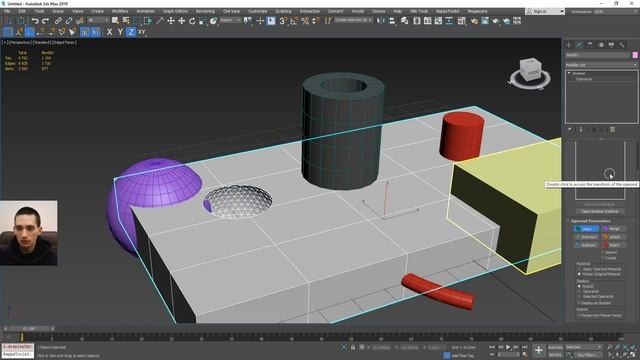Toggle the Angle Snap icon
The width and height of the screenshot is (640, 360).
pyautogui.click(x=294, y=21)
